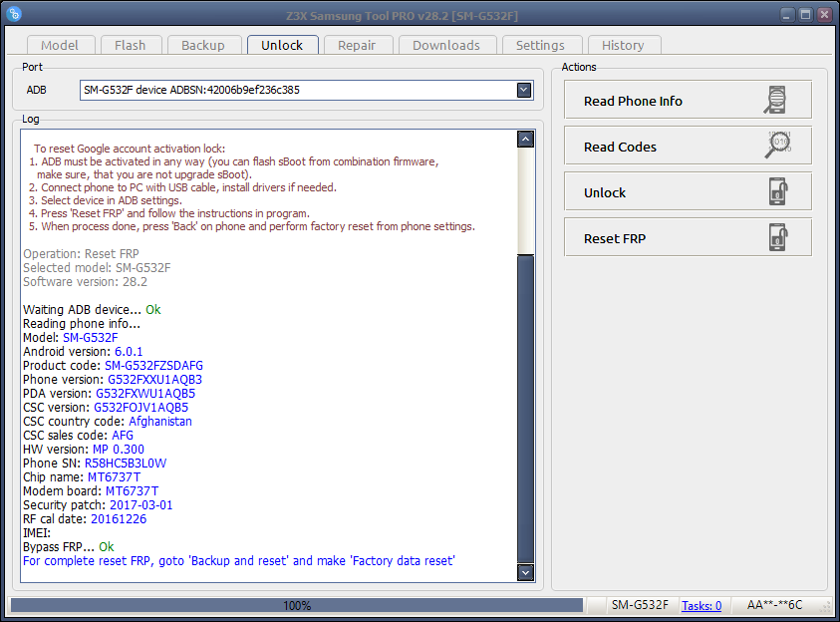This screenshot has width=840, height=622.
Task: Click the Bypass FRP Ok line
Action: pyautogui.click(x=69, y=547)
